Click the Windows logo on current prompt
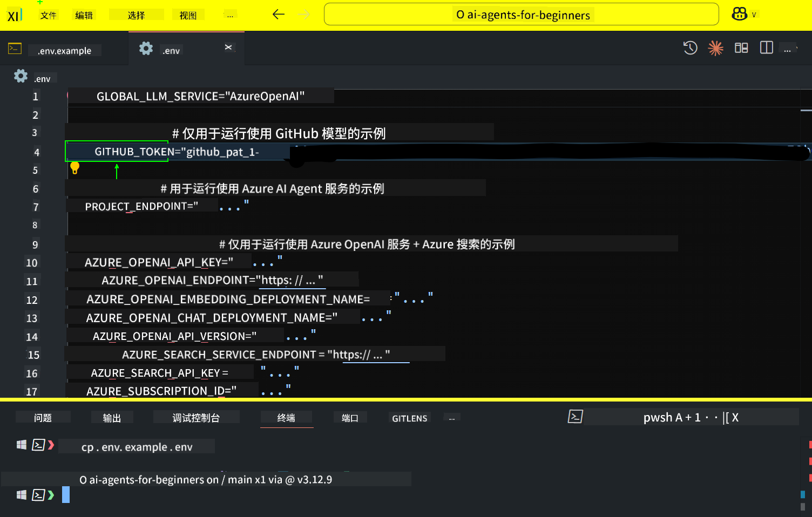This screenshot has width=812, height=517. pyautogui.click(x=22, y=495)
